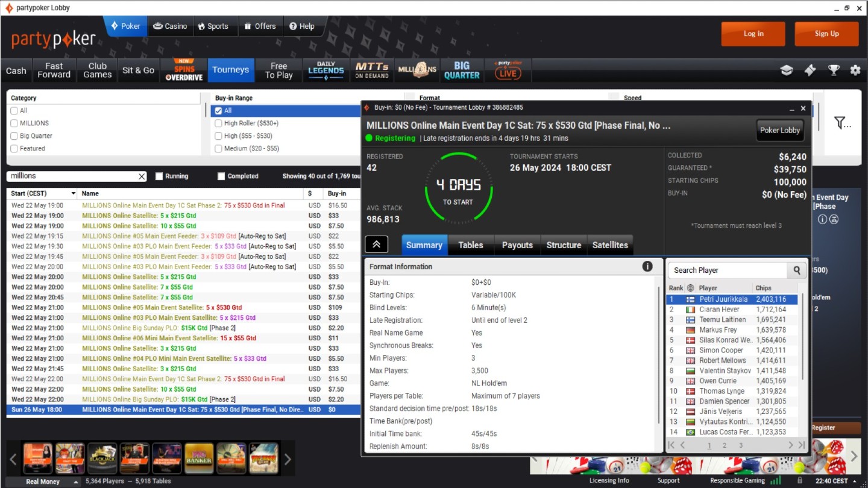
Task: Open Licensing Info link
Action: [609, 481]
